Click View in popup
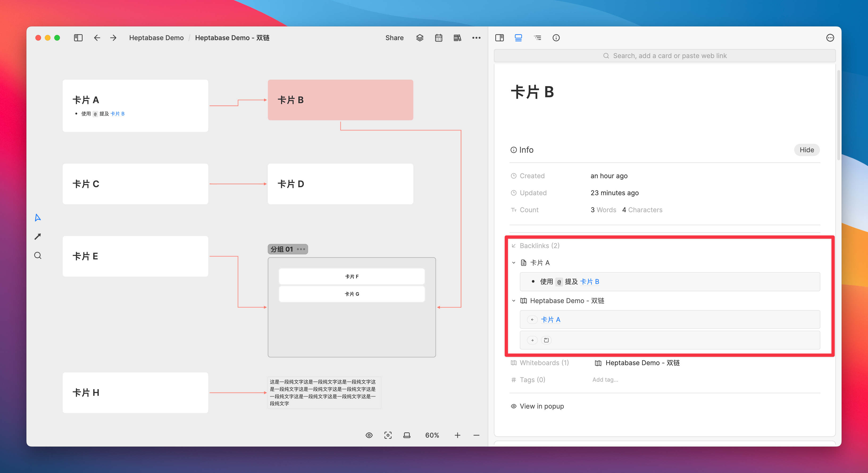The width and height of the screenshot is (868, 473). 537,406
